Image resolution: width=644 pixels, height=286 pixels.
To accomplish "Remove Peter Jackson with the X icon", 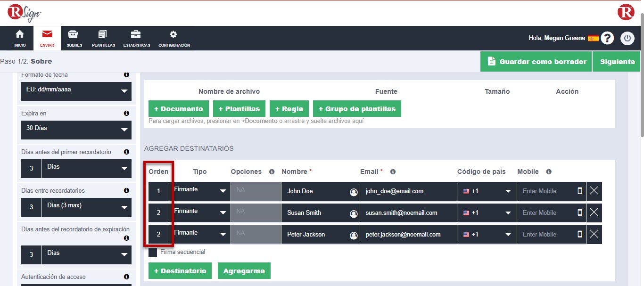I will [x=594, y=234].
